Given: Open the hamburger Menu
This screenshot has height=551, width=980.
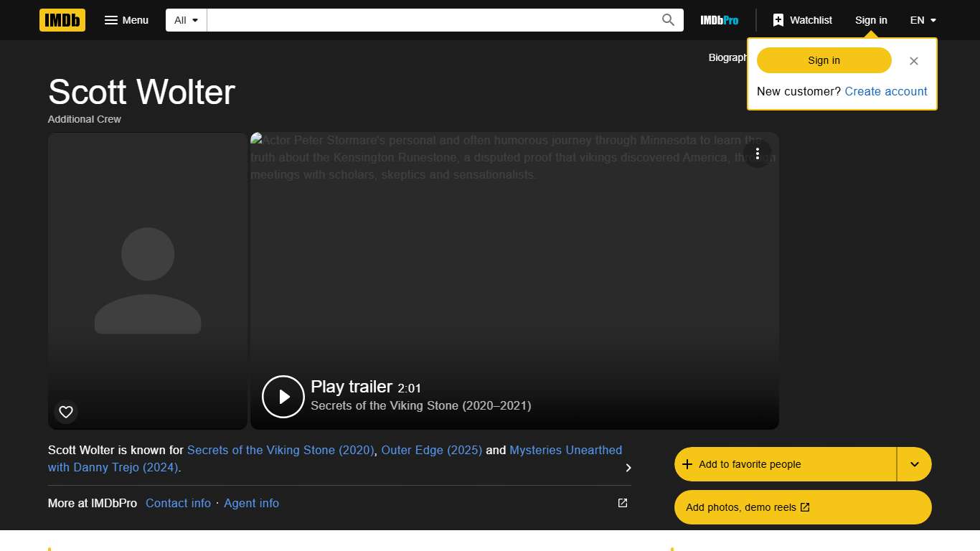Looking at the screenshot, I should point(126,20).
